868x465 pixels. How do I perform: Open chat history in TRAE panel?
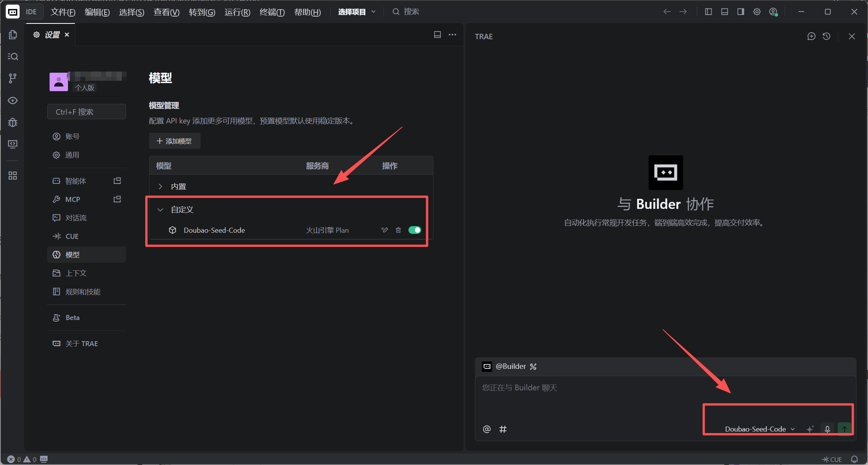pyautogui.click(x=827, y=36)
